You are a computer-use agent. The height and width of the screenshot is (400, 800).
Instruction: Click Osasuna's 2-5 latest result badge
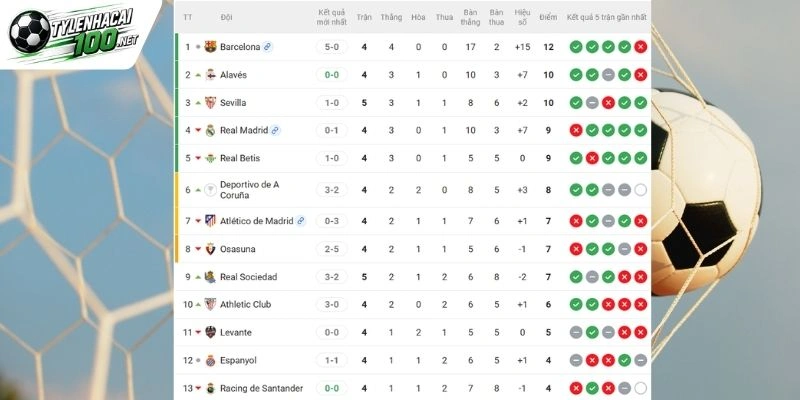pyautogui.click(x=332, y=249)
